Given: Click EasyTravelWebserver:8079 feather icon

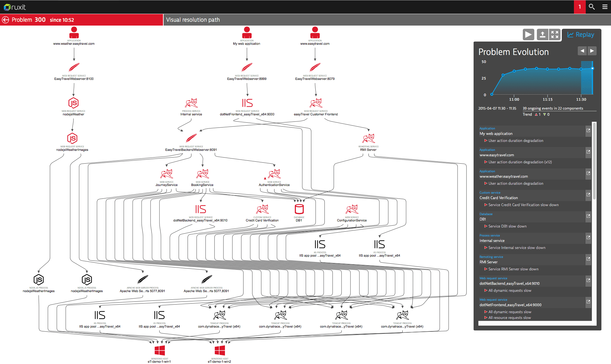Looking at the screenshot, I should pos(315,67).
